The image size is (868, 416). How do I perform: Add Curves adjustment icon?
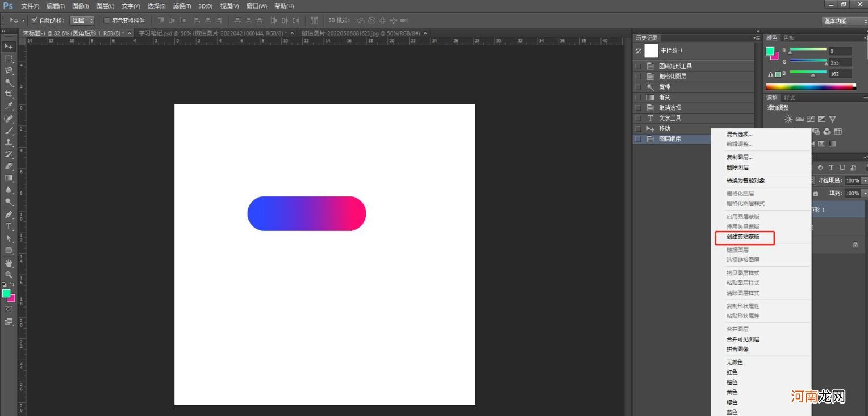pos(811,119)
